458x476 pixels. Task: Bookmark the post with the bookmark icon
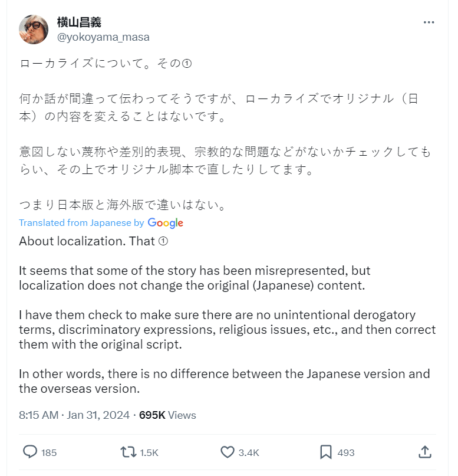point(325,452)
